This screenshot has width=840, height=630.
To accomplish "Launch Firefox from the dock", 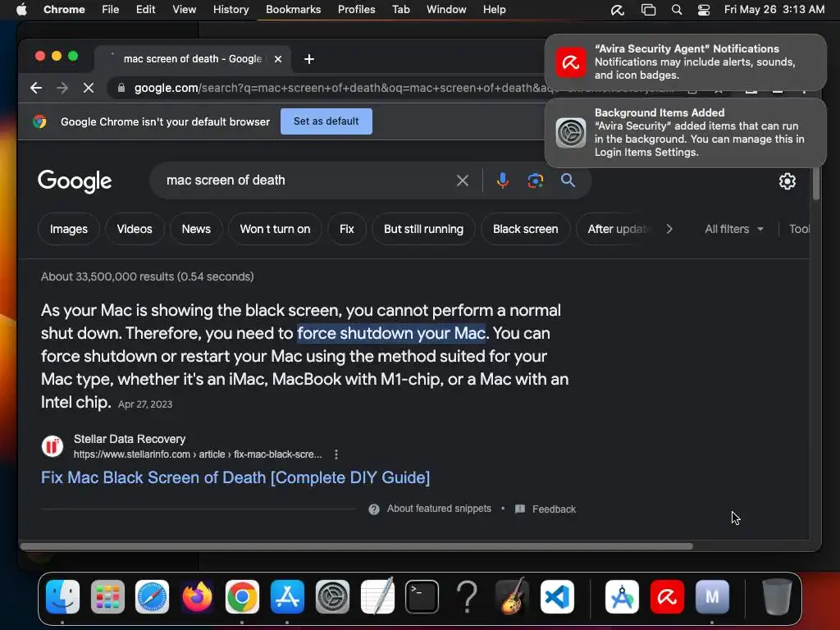I will (x=197, y=596).
